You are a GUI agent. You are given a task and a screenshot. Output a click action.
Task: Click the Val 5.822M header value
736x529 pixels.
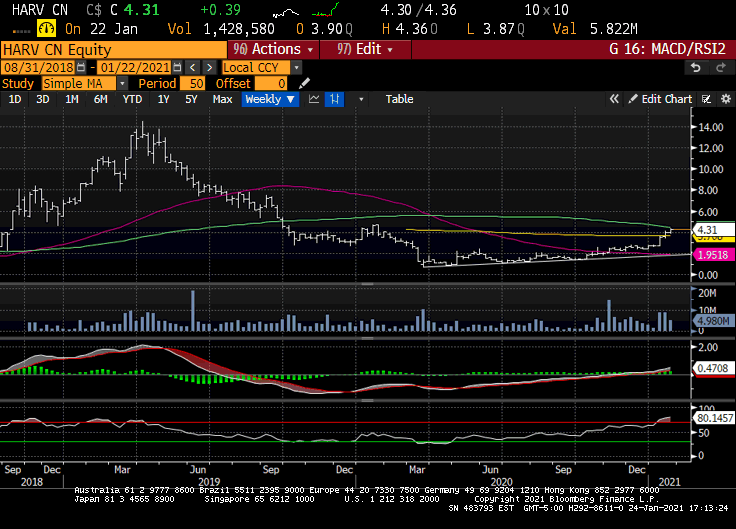point(595,29)
